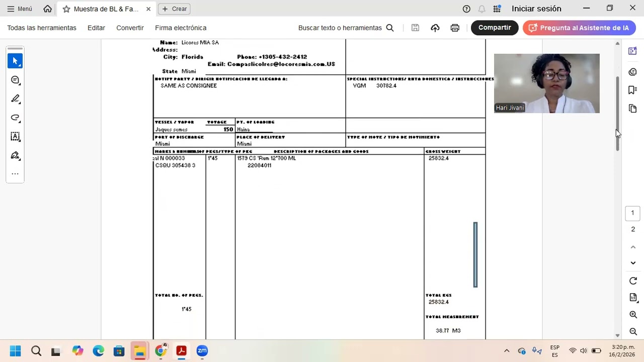644x362 pixels.
Task: Choose the freehand draw loop tool
Action: click(15, 118)
